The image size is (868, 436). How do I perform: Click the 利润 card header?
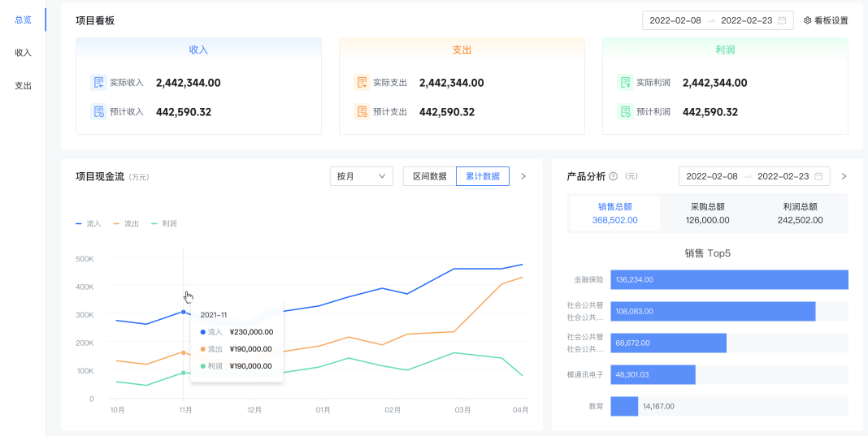725,50
